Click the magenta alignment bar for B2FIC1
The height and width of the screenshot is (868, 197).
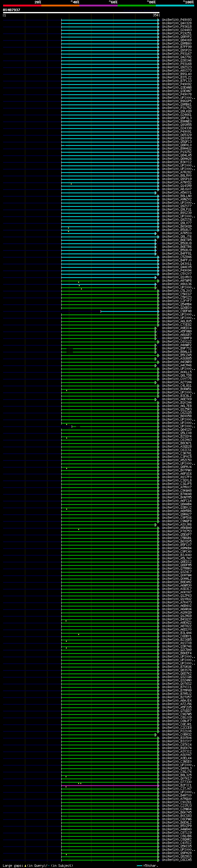pyautogui.click(x=110, y=785)
